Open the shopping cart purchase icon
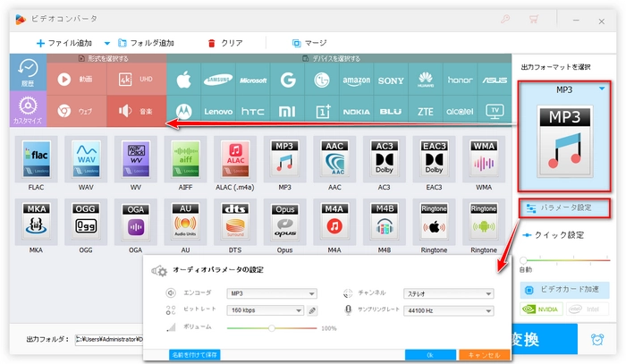This screenshot has height=364, width=626. [x=533, y=19]
